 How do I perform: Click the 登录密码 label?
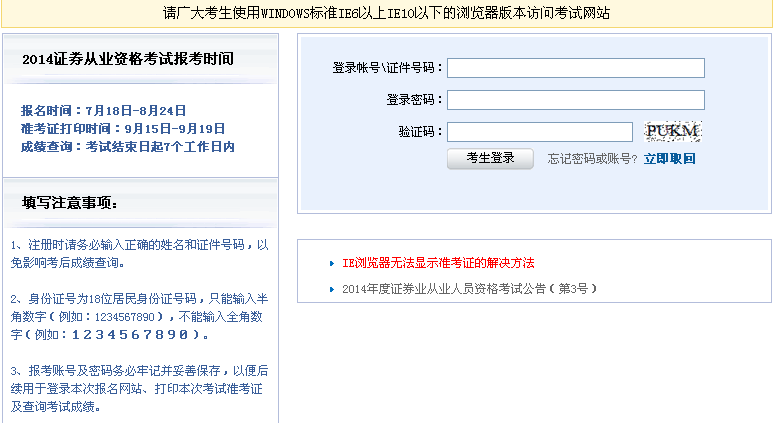[x=414, y=100]
